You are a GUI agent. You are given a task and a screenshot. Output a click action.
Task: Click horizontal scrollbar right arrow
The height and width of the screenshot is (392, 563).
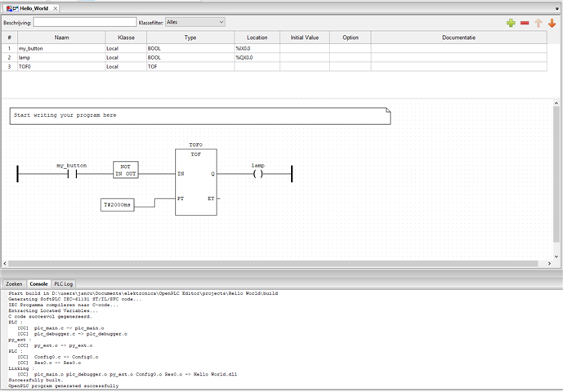549,264
